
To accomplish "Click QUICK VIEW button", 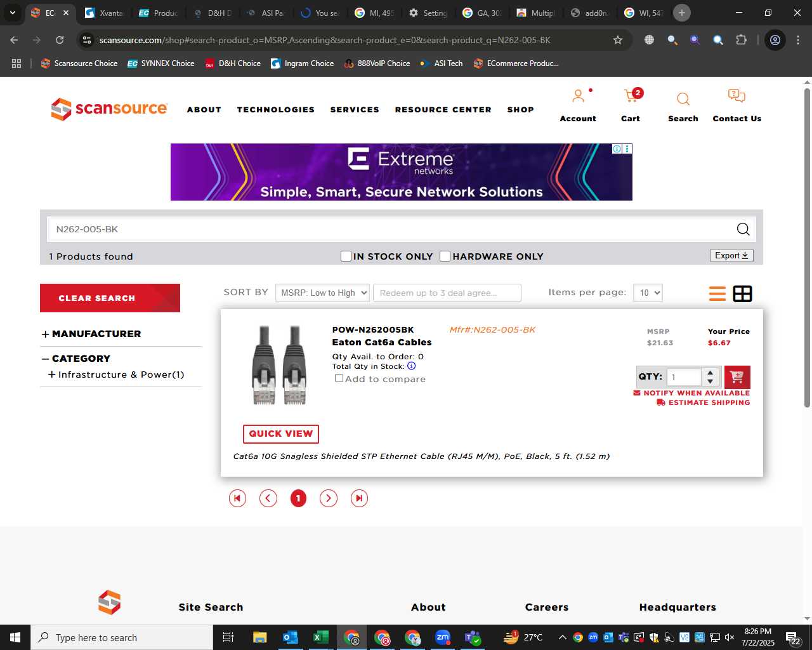I will 281,434.
